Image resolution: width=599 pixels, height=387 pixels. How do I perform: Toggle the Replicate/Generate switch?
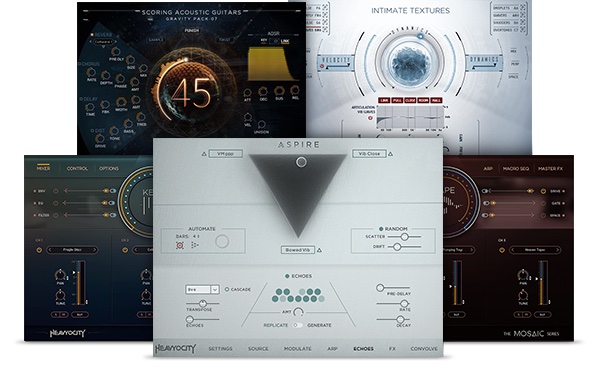[298, 325]
